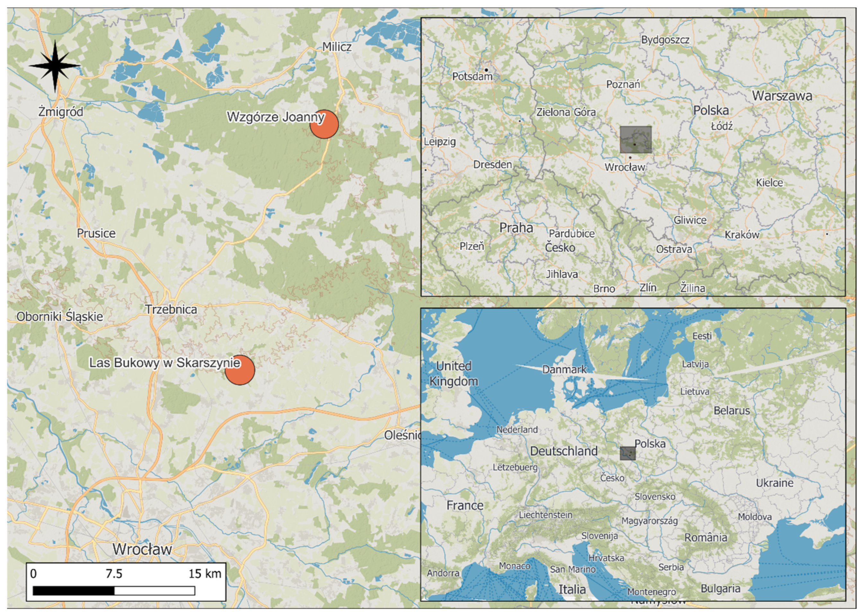Click the Praha label in upper inset
The image size is (862, 616).
coord(516,228)
